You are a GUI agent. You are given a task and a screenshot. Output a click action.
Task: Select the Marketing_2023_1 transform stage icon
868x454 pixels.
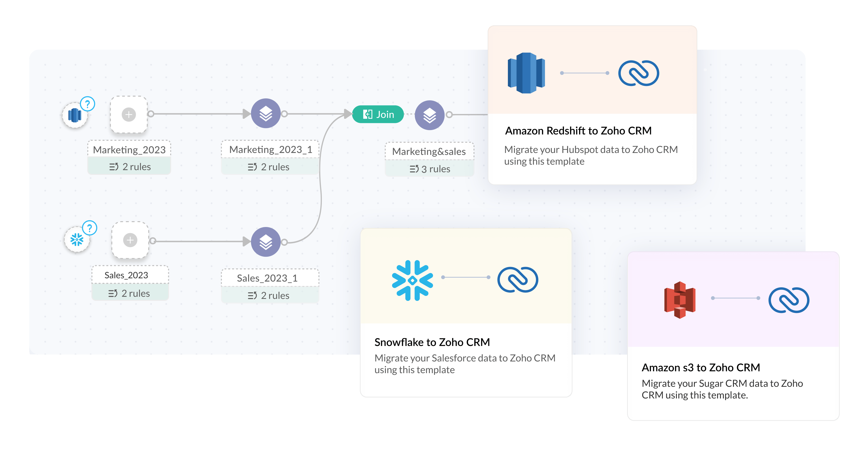click(266, 113)
